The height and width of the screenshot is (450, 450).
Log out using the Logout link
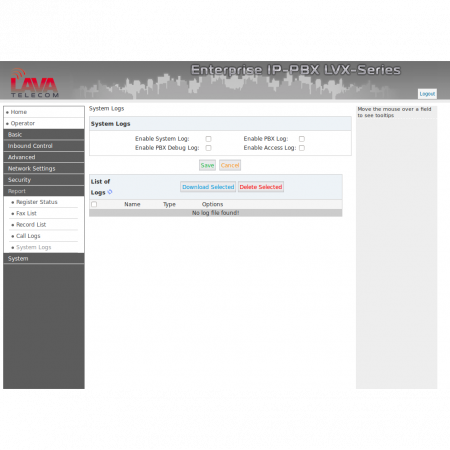tap(427, 94)
